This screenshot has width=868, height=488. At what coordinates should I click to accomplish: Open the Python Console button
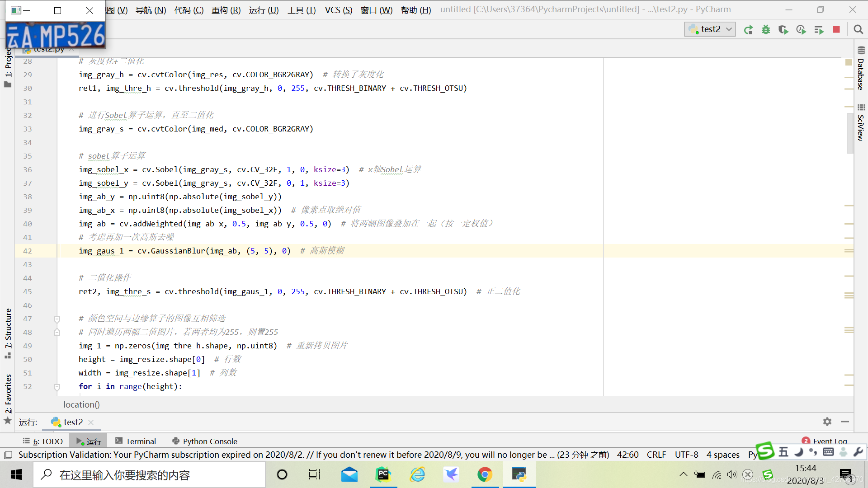[204, 441]
